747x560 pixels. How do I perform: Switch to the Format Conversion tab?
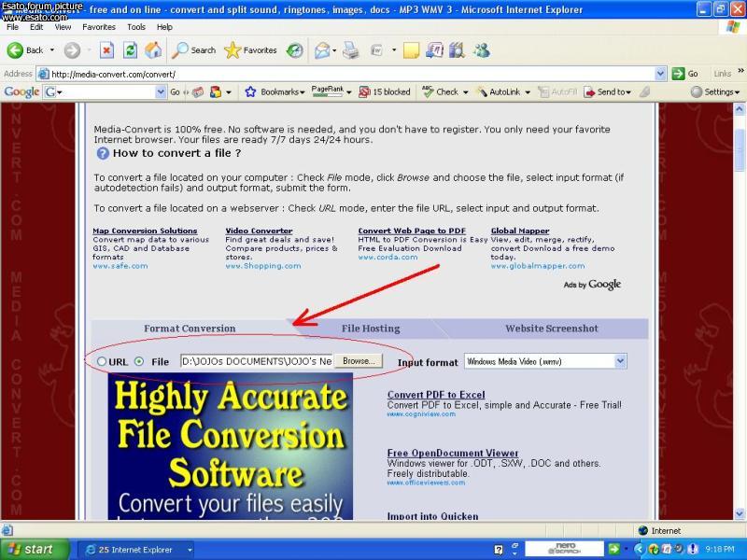click(190, 329)
